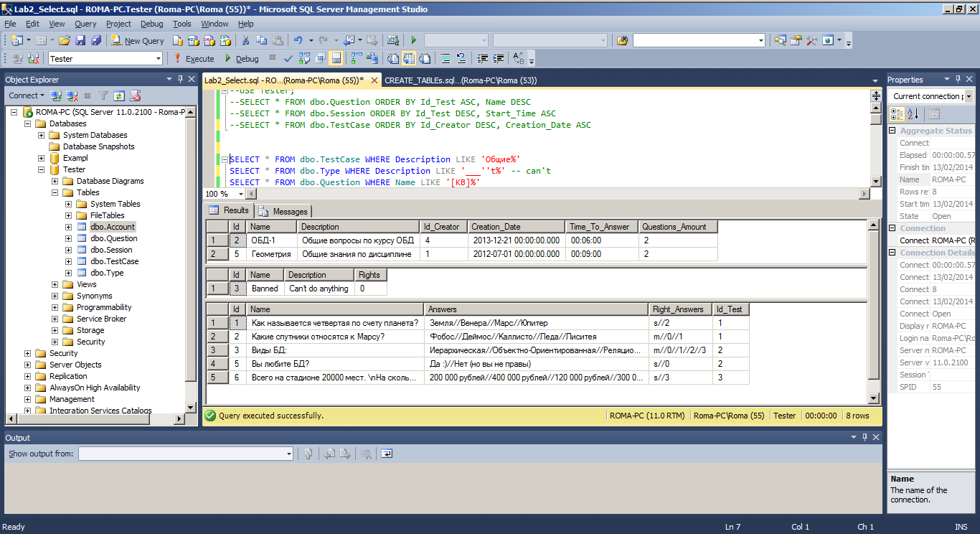This screenshot has width=980, height=534.
Task: Click Connect Object Explorer icon
Action: coord(56,95)
